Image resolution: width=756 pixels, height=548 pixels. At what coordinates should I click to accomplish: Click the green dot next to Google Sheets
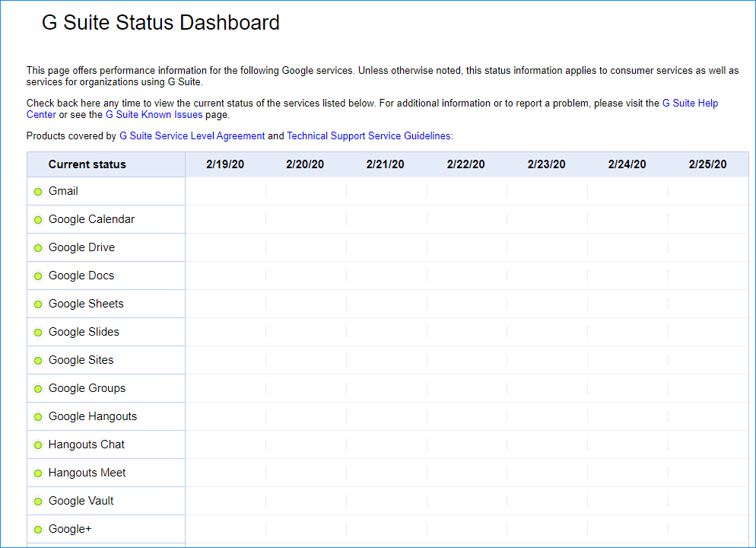38,304
